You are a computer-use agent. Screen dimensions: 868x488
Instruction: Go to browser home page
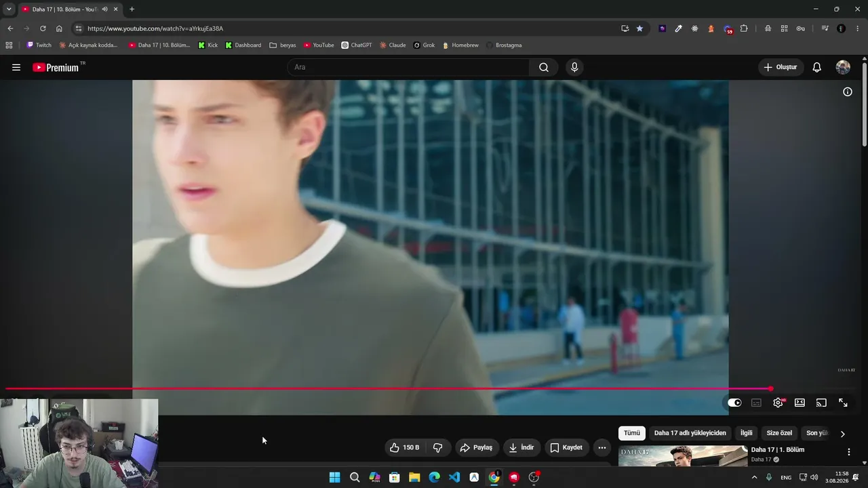[59, 28]
